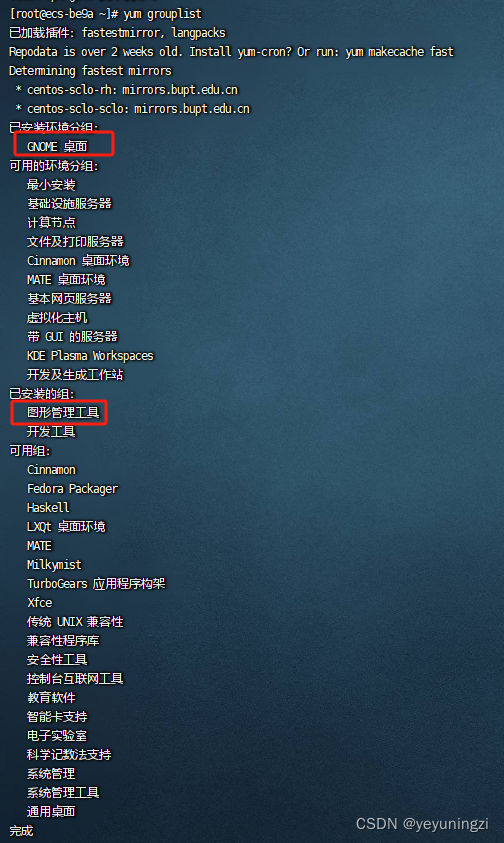The width and height of the screenshot is (504, 843).
Task: Click the highlighted 'GNOME 桌面' entry
Action: click(x=57, y=147)
